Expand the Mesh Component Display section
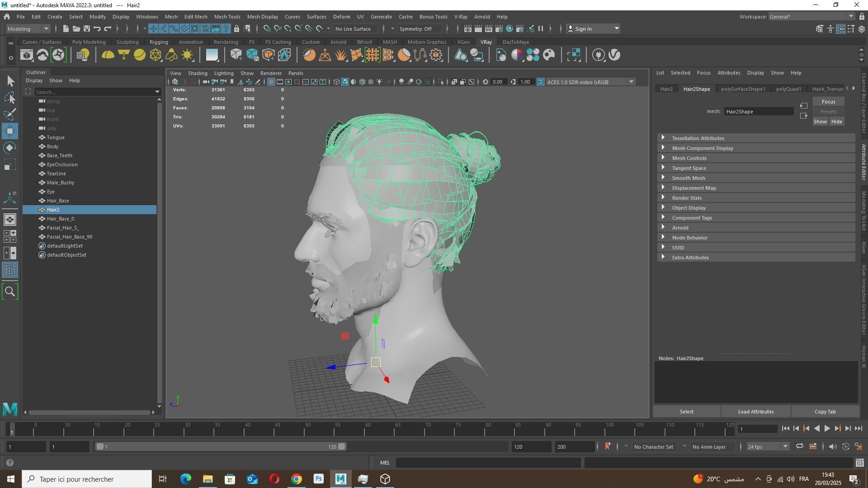The height and width of the screenshot is (488, 868). 756,148
